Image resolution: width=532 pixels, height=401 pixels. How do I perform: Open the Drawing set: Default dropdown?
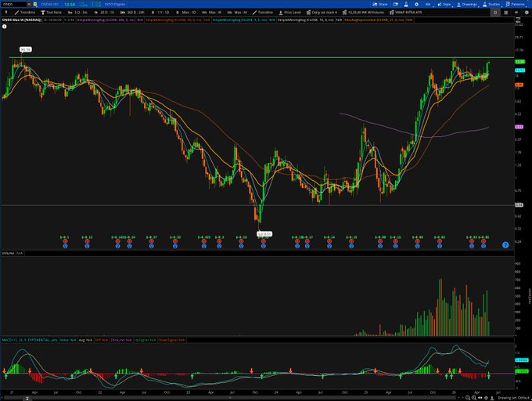(x=513, y=398)
